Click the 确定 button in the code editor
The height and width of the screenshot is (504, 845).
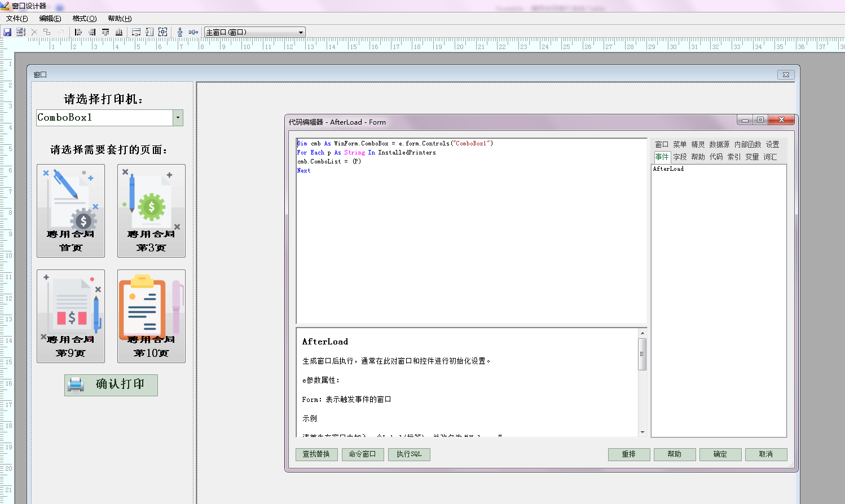(720, 454)
